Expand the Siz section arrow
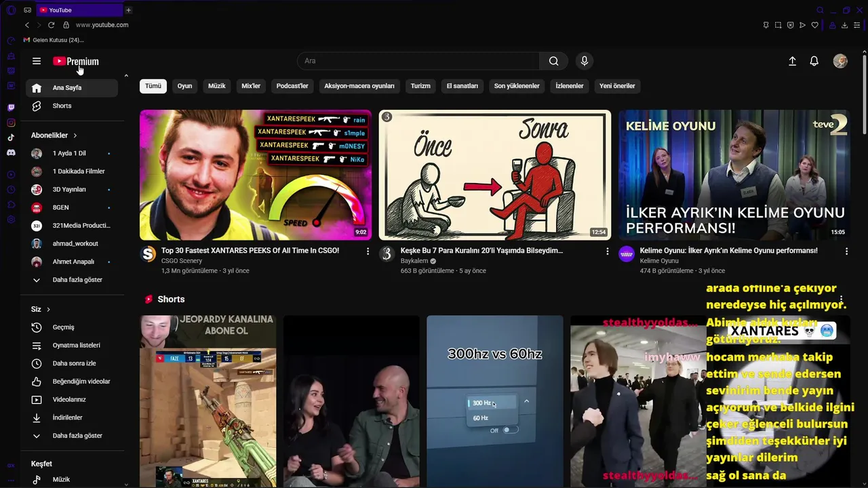 coord(48,310)
